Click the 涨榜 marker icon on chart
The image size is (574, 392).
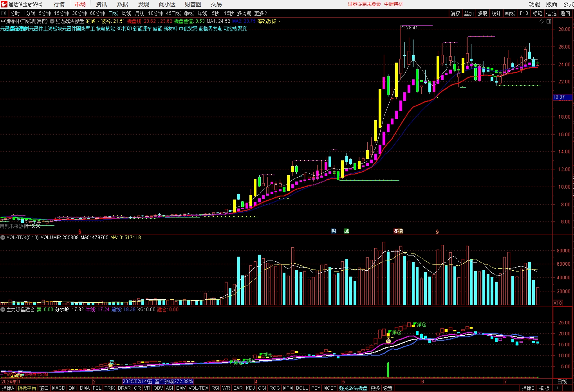coord(398,231)
